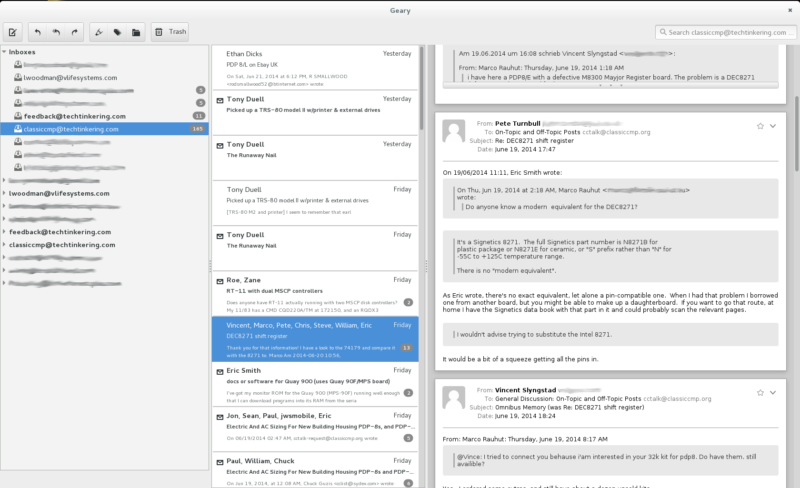Mark conversation using the marker icon
The width and height of the screenshot is (800, 488).
99,32
